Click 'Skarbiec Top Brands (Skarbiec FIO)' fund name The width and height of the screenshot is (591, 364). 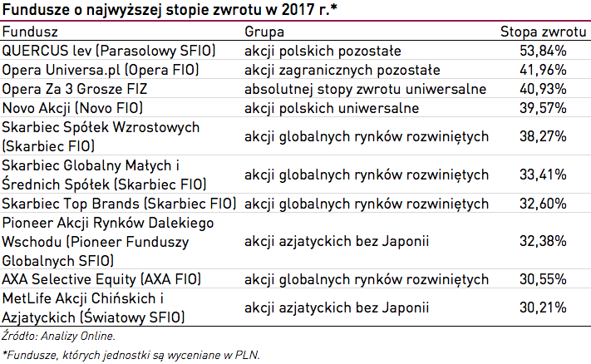[x=119, y=204]
